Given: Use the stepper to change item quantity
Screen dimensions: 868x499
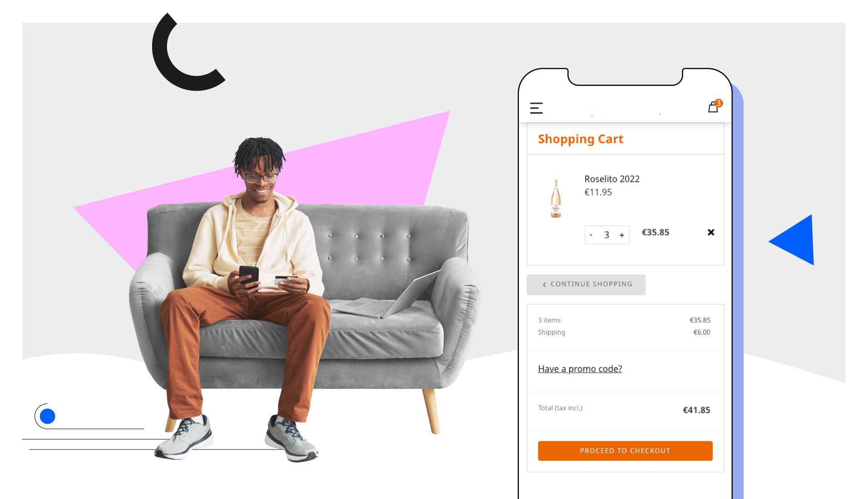Looking at the screenshot, I should pos(607,235).
